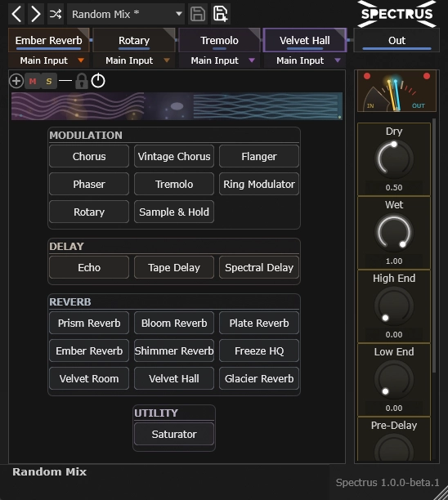Open Main Input dropdown under Ember Reverb

coord(49,60)
